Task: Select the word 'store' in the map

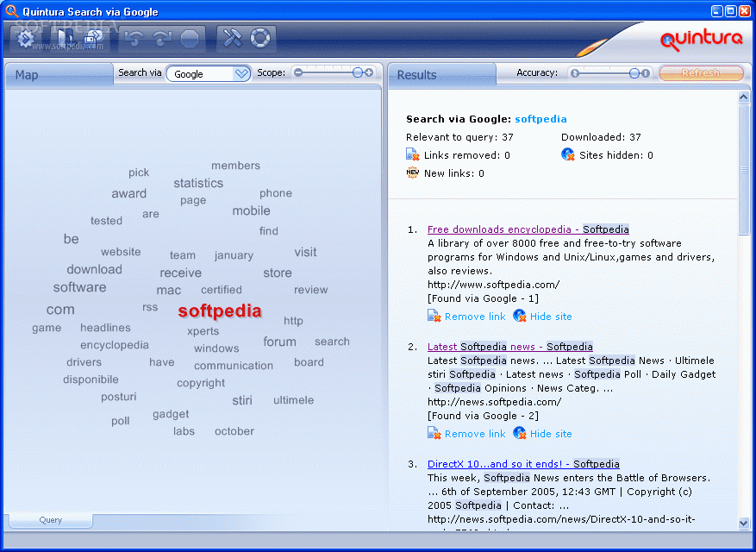Action: 278,273
